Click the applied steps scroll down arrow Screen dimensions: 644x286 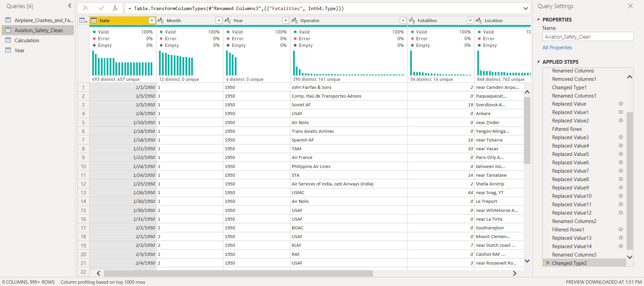630,257
